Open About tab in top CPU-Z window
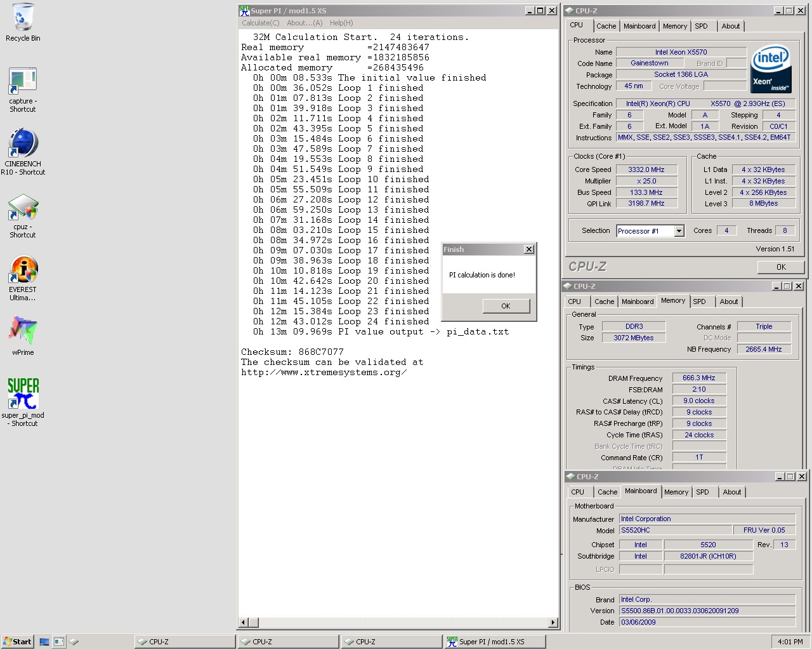Image resolution: width=812 pixels, height=650 pixels. [x=731, y=26]
